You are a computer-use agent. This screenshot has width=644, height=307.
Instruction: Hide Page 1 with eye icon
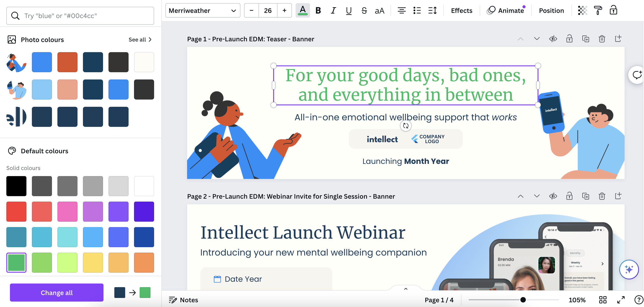[553, 39]
